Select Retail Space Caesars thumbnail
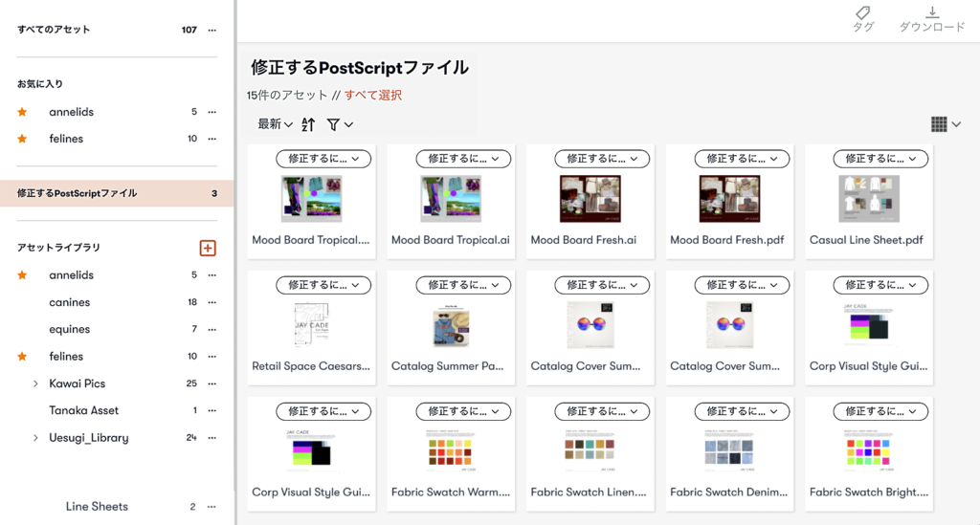 (311, 324)
